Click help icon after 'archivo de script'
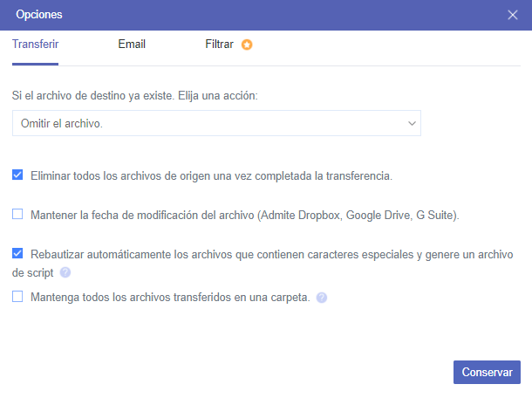 [x=65, y=272]
